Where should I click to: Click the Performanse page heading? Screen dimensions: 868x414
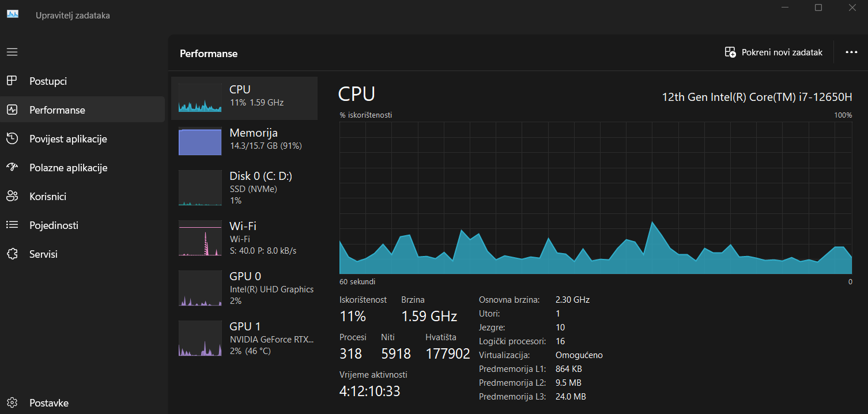pos(209,54)
